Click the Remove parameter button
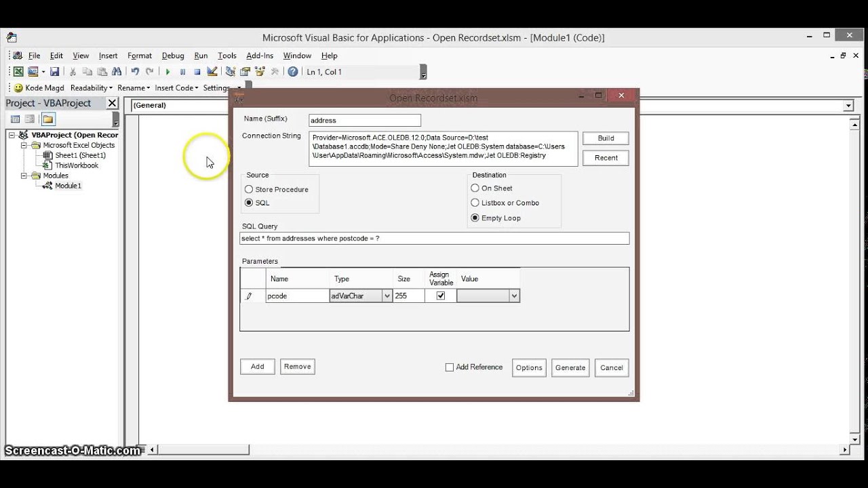 pyautogui.click(x=298, y=367)
